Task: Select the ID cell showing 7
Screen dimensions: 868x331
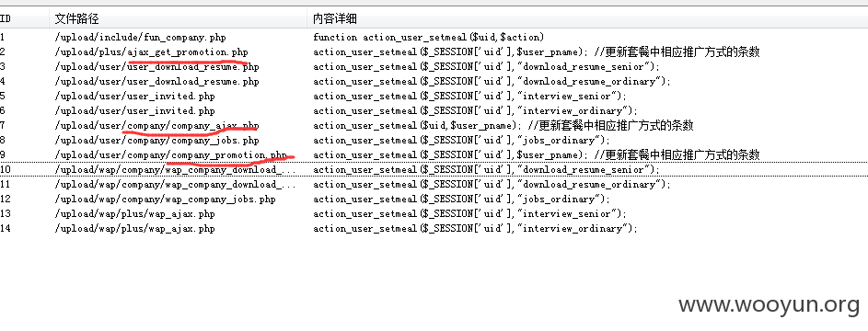Action: pyautogui.click(x=2, y=126)
